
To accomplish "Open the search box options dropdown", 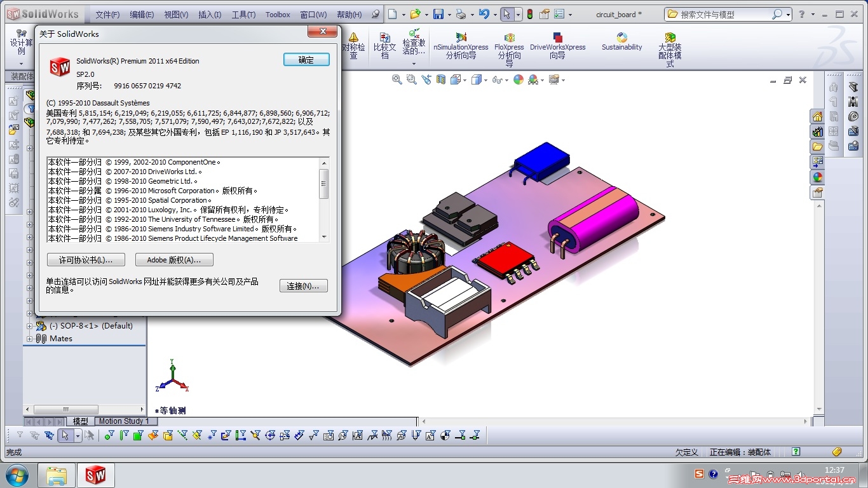I will point(788,14).
